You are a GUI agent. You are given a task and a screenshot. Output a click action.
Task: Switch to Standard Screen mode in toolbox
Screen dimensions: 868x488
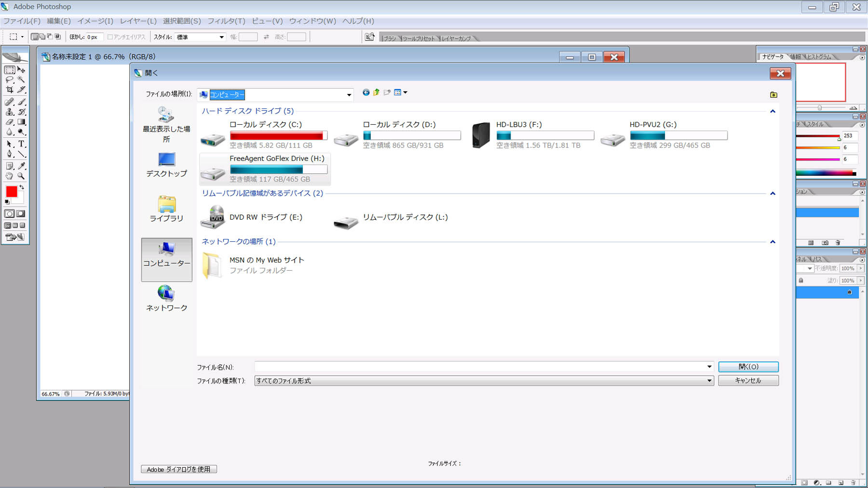[7, 225]
